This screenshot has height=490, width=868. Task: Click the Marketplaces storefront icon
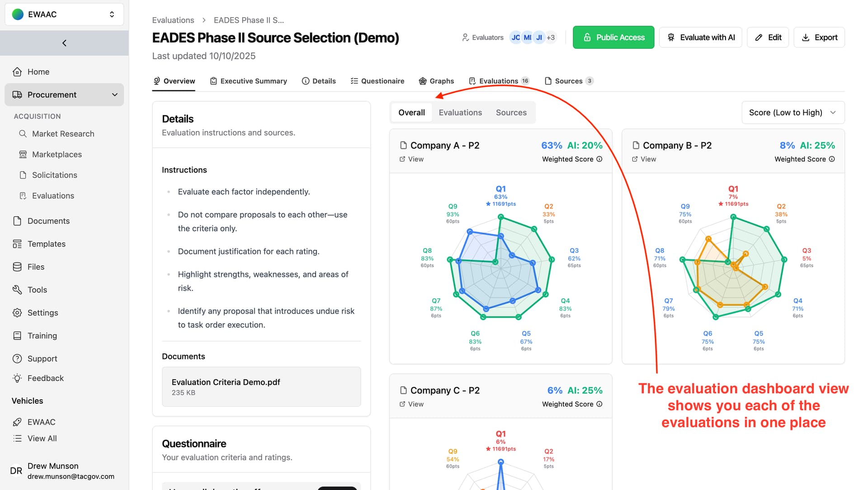pyautogui.click(x=23, y=155)
